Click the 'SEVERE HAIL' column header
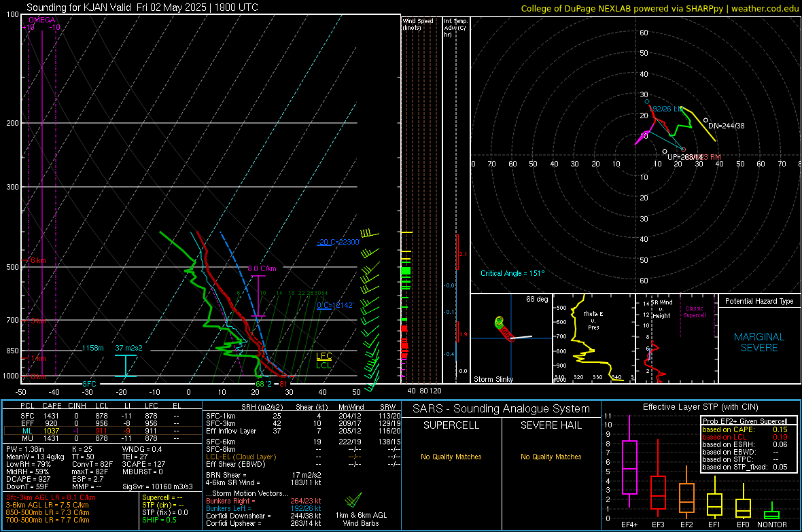The height and width of the screenshot is (532, 802). click(x=551, y=425)
